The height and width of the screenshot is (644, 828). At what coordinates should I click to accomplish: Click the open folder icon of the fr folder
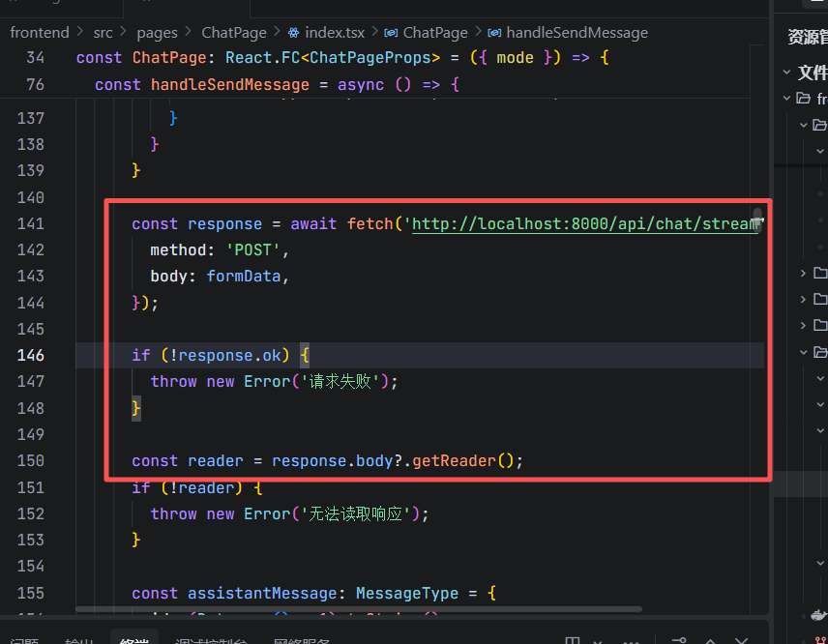point(803,99)
